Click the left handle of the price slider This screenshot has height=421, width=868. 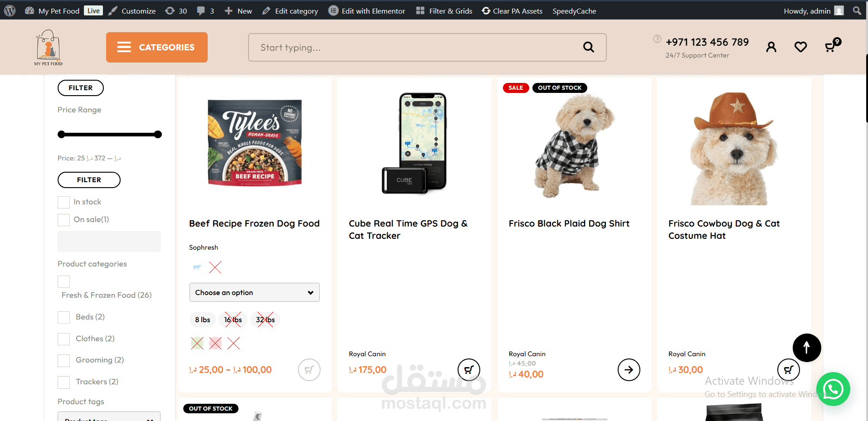click(x=62, y=134)
